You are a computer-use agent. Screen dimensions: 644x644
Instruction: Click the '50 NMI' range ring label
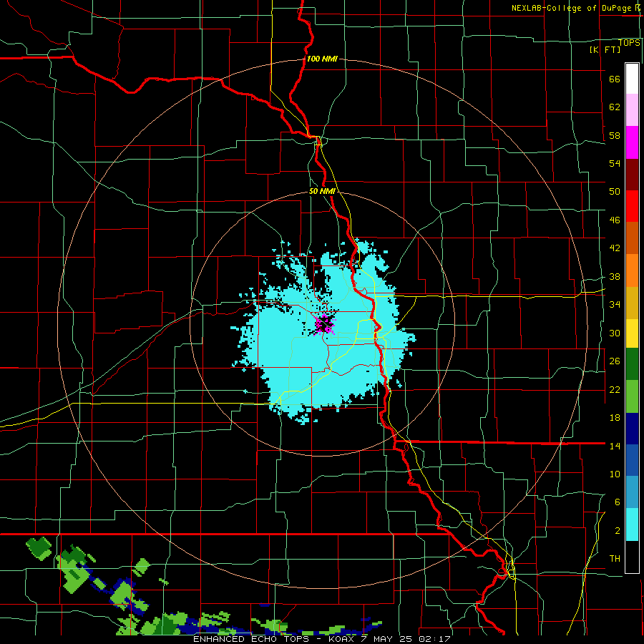[322, 191]
